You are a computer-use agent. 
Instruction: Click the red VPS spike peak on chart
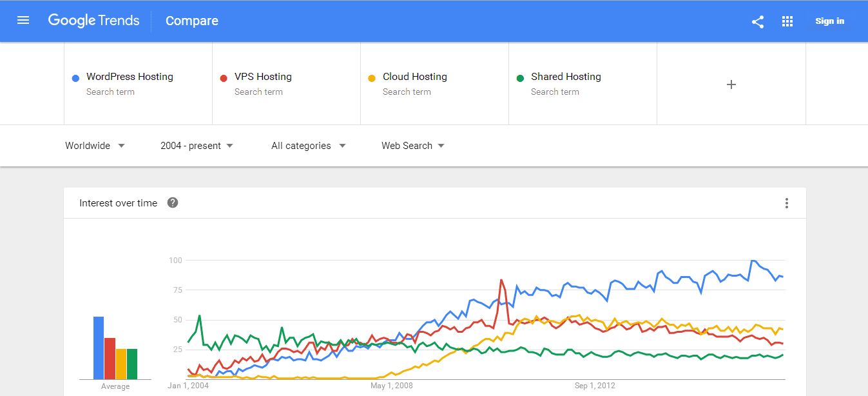coord(501,281)
